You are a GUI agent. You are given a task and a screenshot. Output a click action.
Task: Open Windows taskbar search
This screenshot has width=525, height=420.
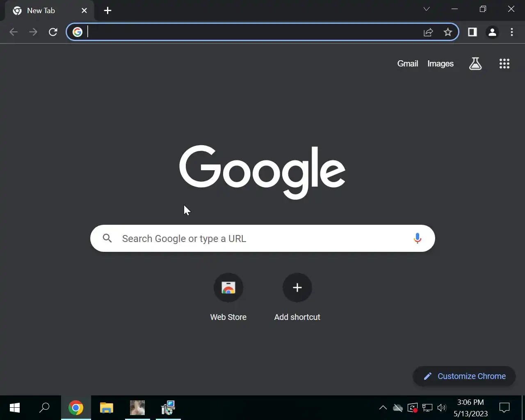44,408
